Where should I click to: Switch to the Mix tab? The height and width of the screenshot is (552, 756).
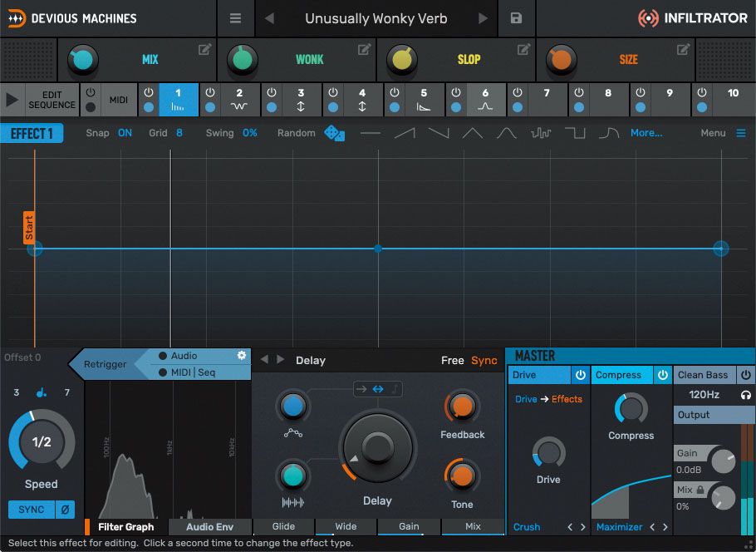[473, 526]
